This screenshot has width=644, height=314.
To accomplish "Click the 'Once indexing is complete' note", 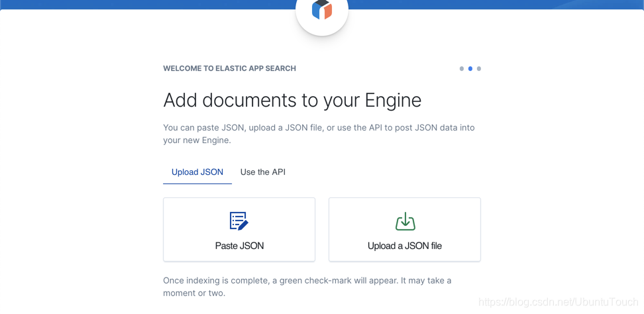I will [x=307, y=287].
